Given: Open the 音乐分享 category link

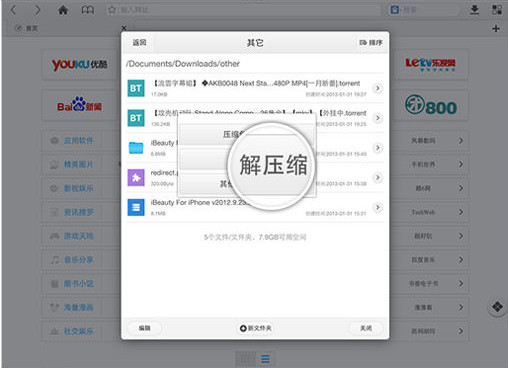Looking at the screenshot, I should click(x=78, y=260).
